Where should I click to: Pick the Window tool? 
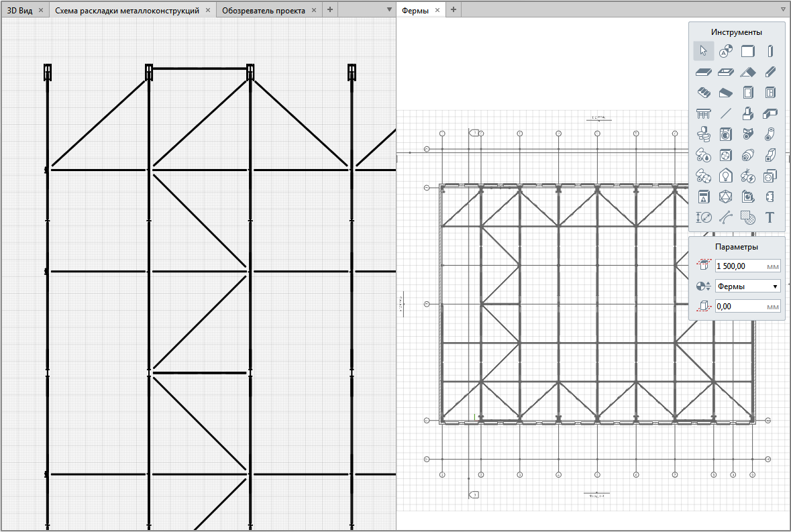pos(770,93)
